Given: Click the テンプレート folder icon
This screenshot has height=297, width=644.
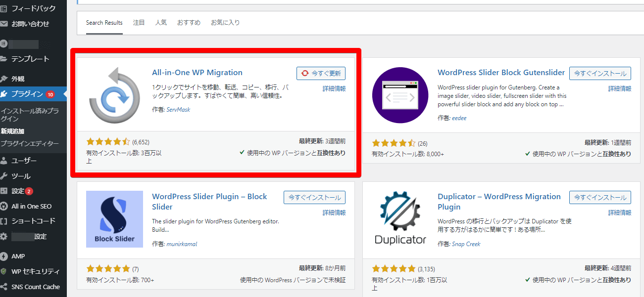Looking at the screenshot, I should pos(4,59).
